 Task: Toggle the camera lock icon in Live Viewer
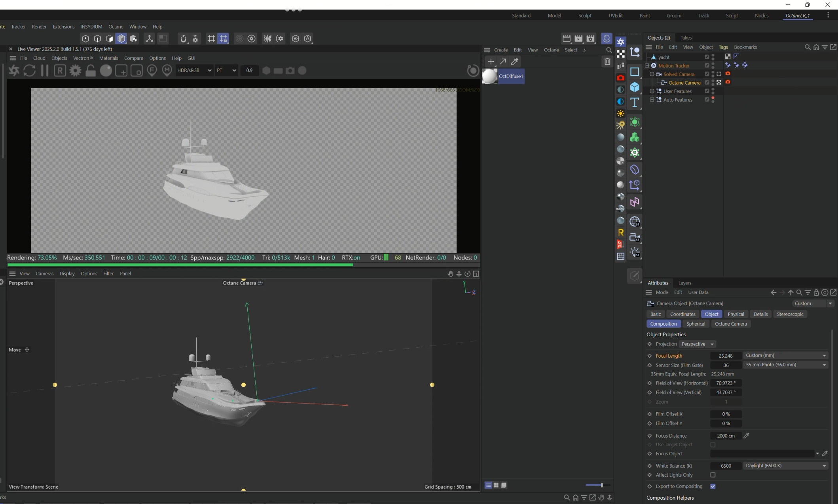(91, 70)
